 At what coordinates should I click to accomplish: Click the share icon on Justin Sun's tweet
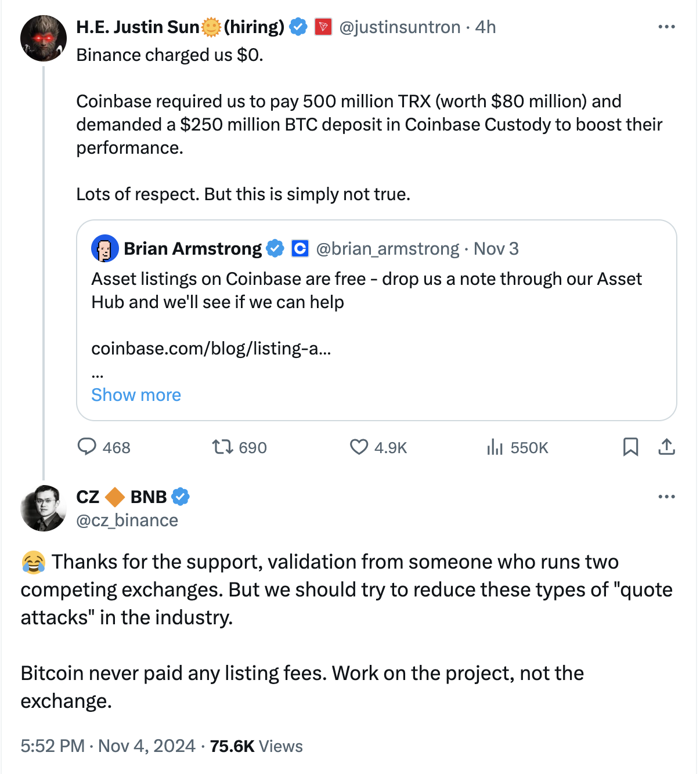coord(666,447)
